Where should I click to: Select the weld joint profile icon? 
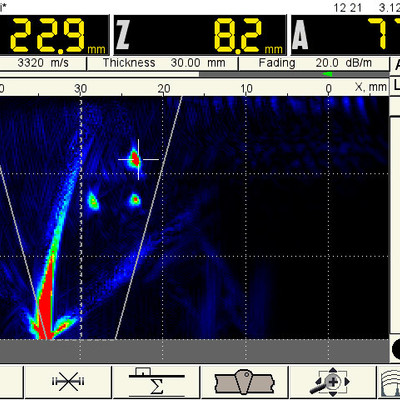click(x=245, y=382)
